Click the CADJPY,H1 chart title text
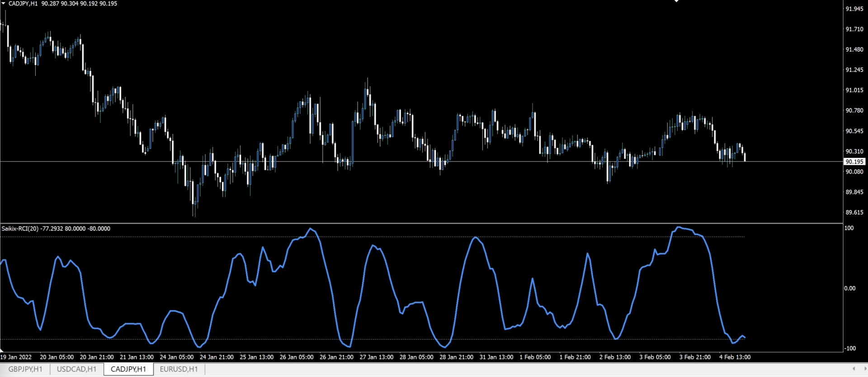This screenshot has width=868, height=377. 23,4
